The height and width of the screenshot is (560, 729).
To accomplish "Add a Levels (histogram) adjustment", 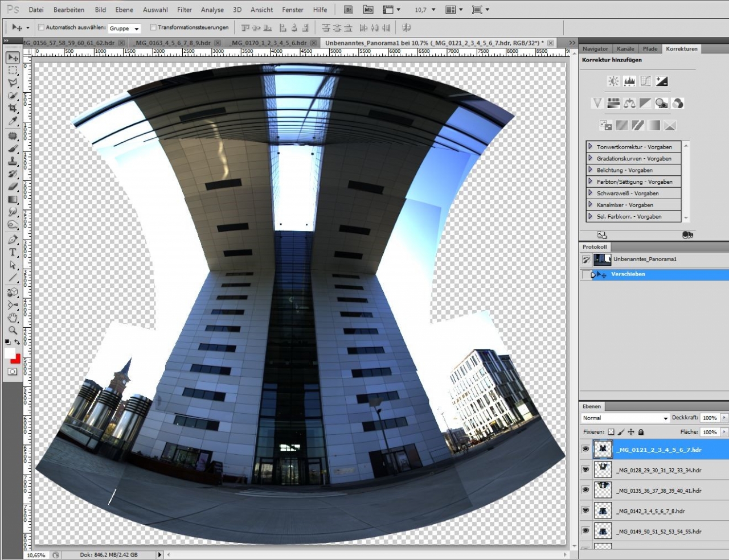I will 629,81.
